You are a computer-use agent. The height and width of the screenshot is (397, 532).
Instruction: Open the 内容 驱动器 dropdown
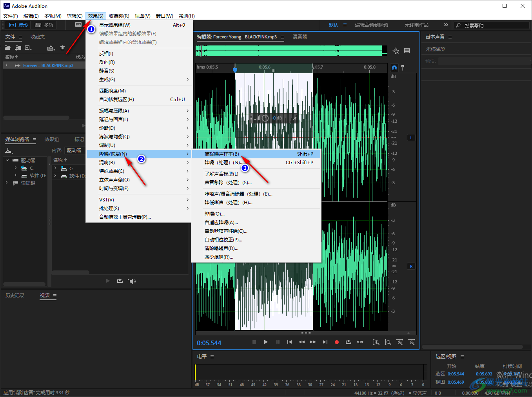tap(74, 150)
